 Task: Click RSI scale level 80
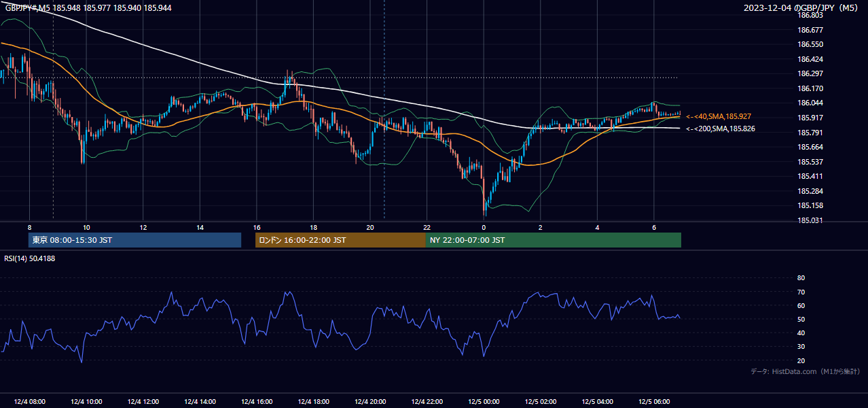click(801, 278)
